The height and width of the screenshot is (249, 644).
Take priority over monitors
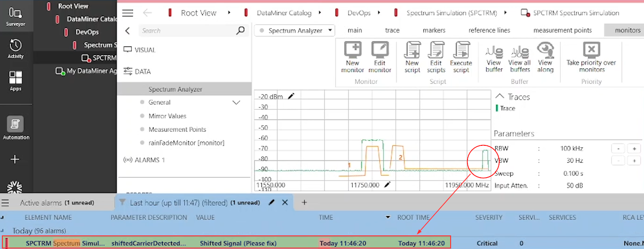[591, 50]
